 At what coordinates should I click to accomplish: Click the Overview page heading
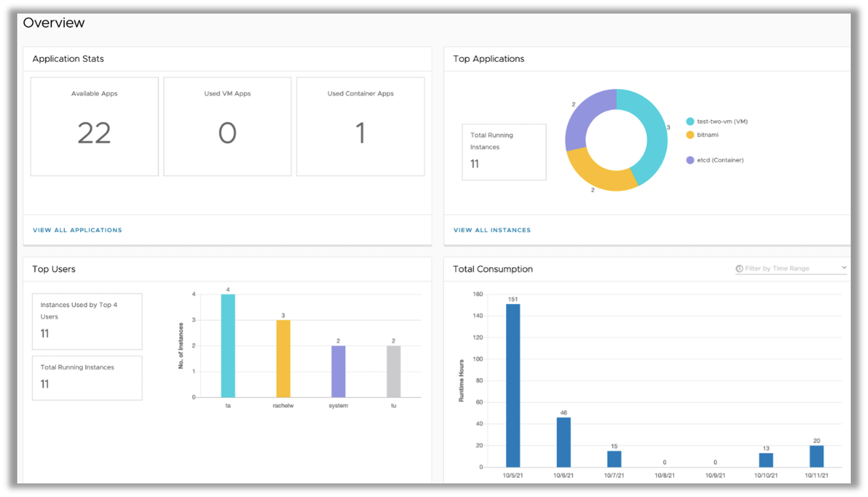54,23
